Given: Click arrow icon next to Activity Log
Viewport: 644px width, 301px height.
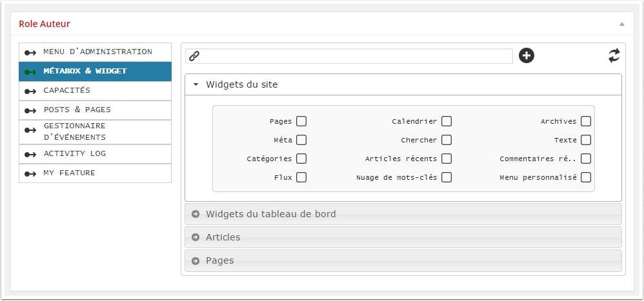Looking at the screenshot, I should (x=30, y=154).
